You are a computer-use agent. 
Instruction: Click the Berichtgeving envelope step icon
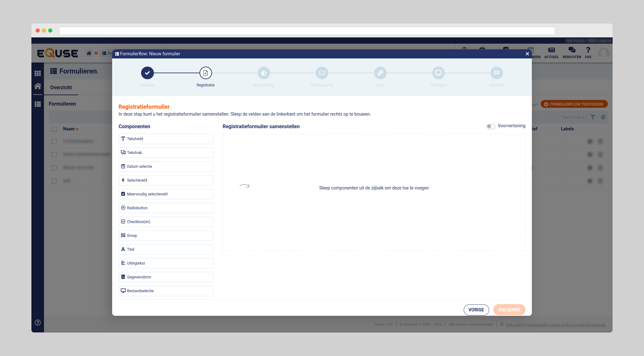pos(322,73)
